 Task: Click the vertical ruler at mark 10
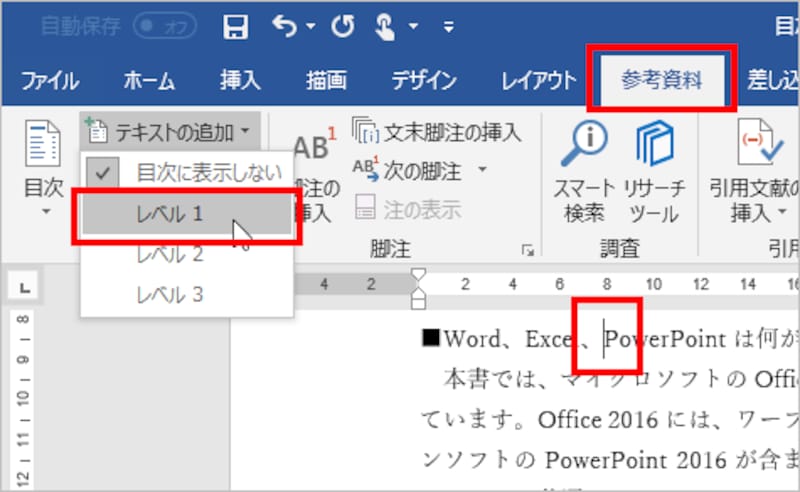tap(23, 399)
